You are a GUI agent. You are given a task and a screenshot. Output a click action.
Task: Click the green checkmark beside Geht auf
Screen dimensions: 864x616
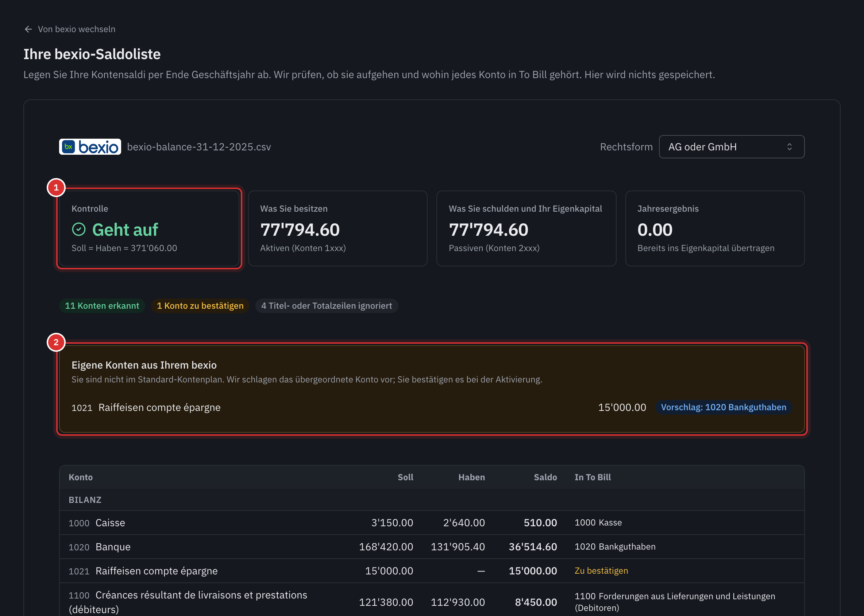79,229
